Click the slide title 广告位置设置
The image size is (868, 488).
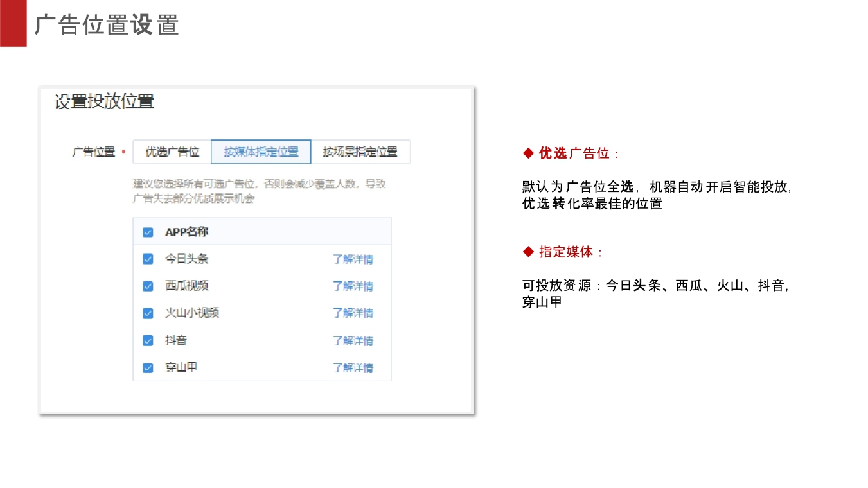click(x=107, y=26)
